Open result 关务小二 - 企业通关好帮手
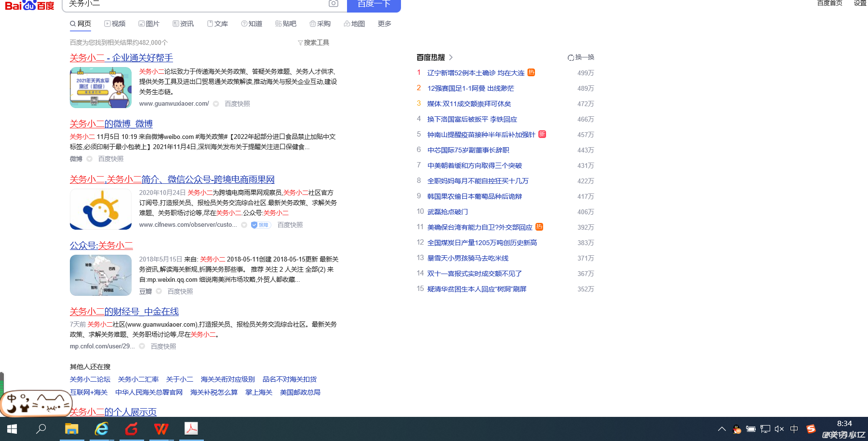Screen dimensions: 868x441 (x=121, y=58)
